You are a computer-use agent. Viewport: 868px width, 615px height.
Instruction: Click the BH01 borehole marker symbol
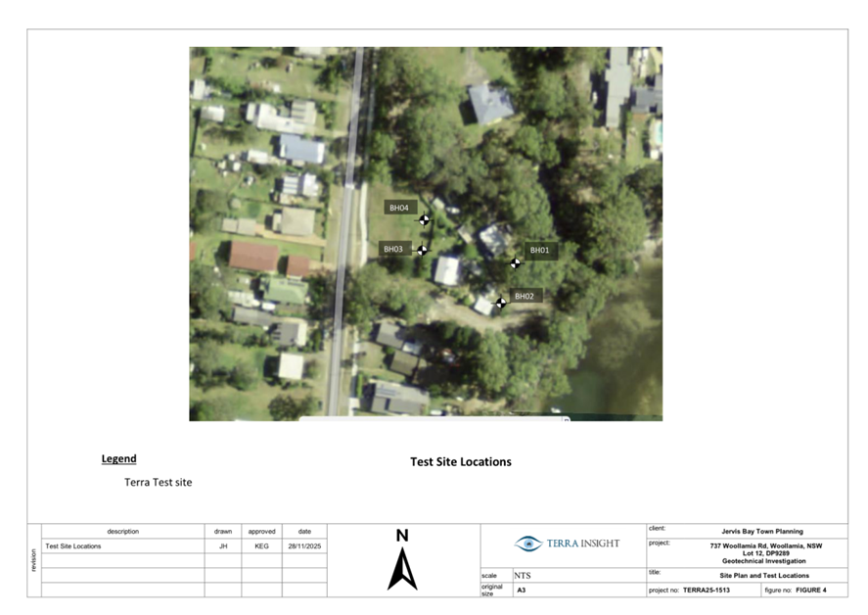516,262
